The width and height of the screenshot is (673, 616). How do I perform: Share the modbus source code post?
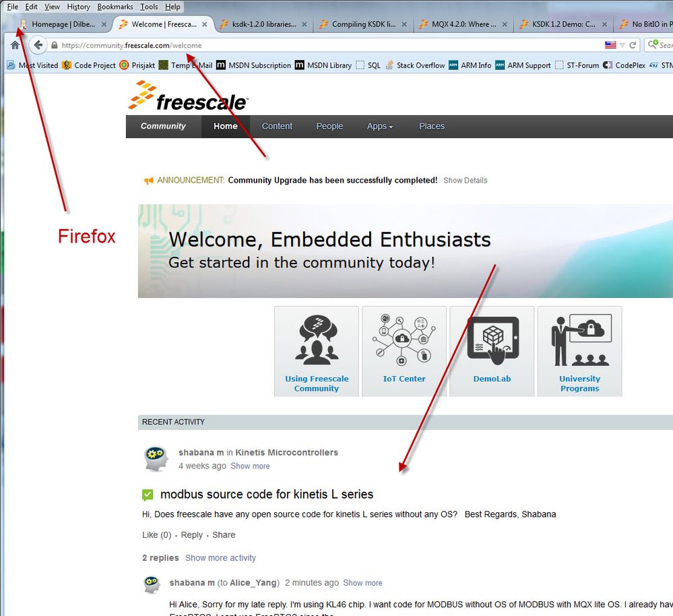(224, 535)
